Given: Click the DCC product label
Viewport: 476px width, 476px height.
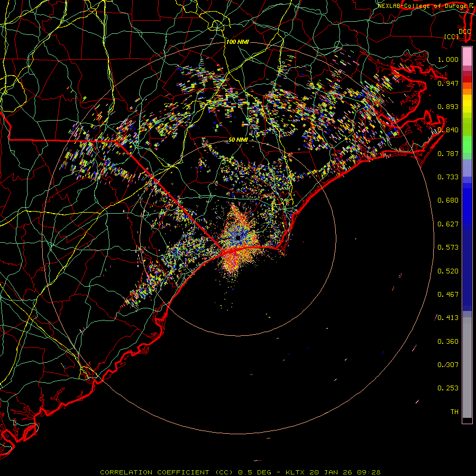Looking at the screenshot, I should click(x=465, y=32).
